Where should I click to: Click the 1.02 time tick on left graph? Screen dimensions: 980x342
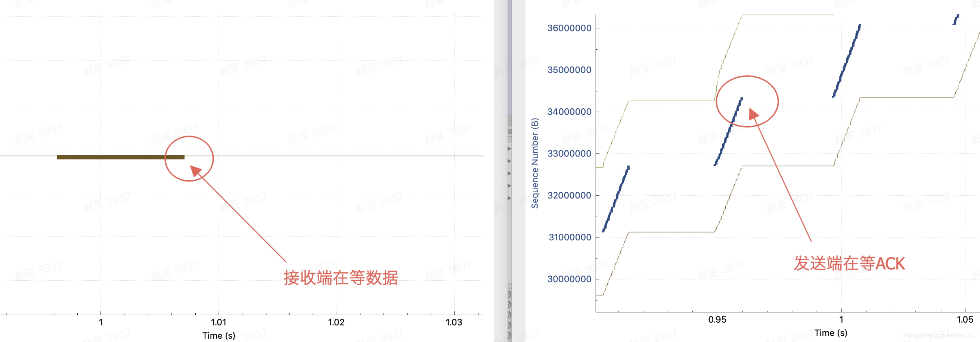pos(336,322)
